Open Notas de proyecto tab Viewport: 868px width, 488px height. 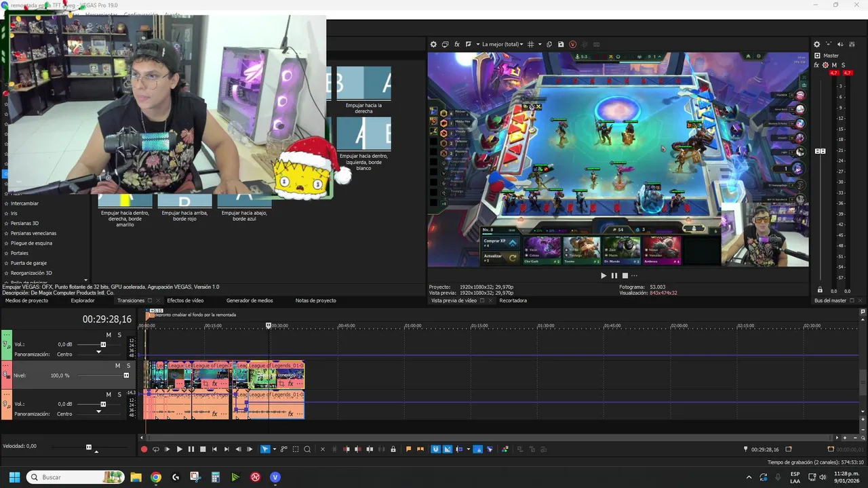[x=315, y=301]
